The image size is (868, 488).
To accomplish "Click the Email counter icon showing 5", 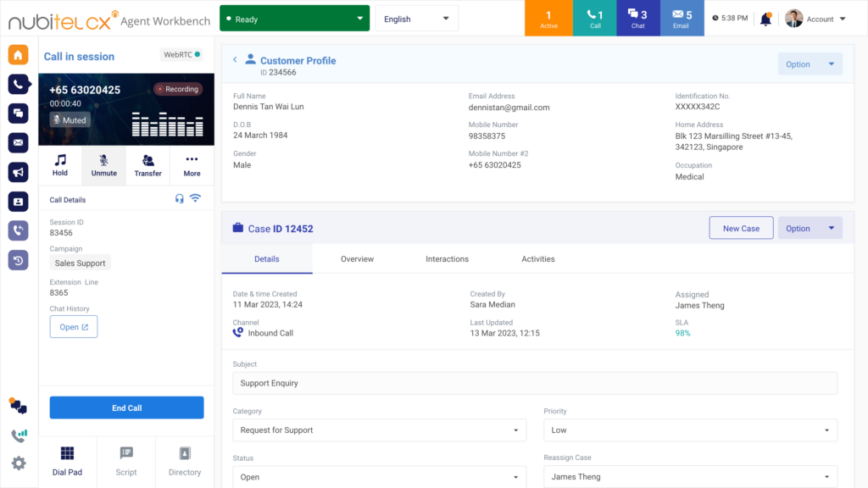I will point(682,18).
